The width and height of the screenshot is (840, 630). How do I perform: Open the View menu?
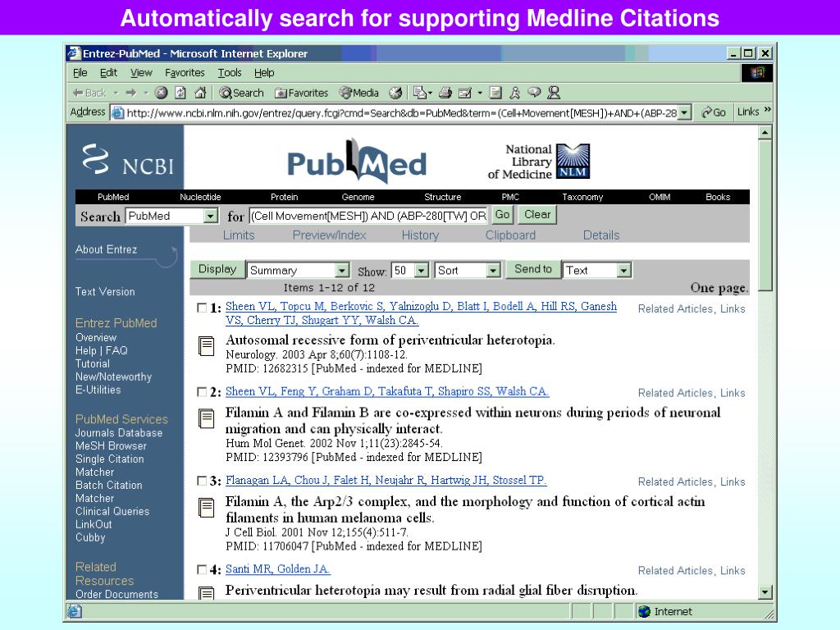click(141, 73)
